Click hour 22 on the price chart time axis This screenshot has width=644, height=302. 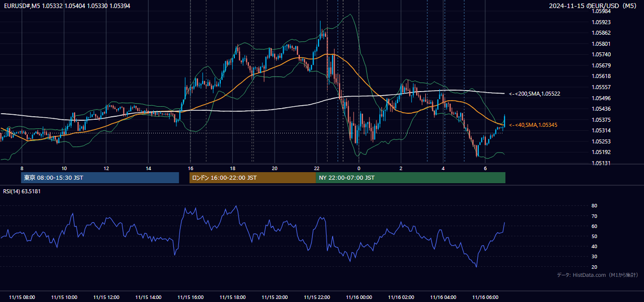[317, 168]
